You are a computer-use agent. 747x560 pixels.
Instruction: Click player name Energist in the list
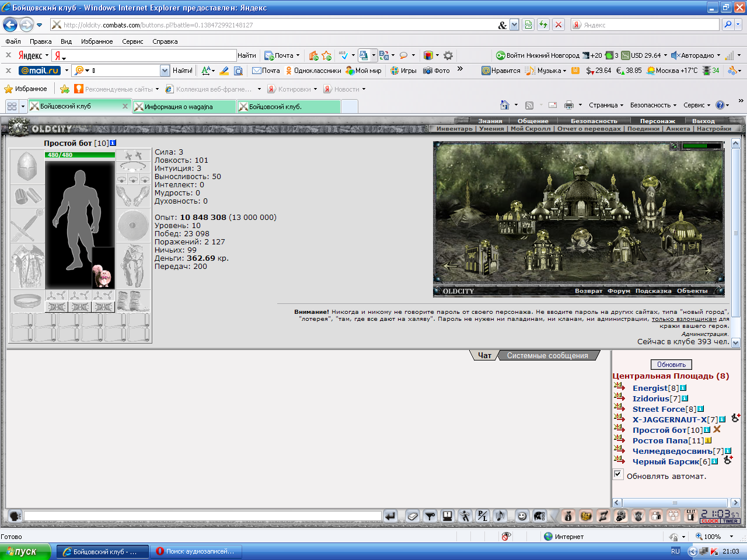tap(650, 388)
